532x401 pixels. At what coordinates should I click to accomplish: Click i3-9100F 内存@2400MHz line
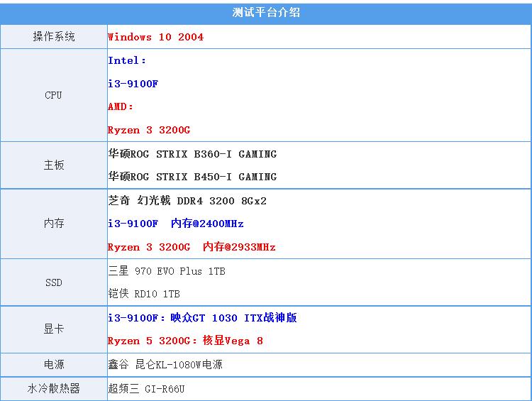pos(176,224)
